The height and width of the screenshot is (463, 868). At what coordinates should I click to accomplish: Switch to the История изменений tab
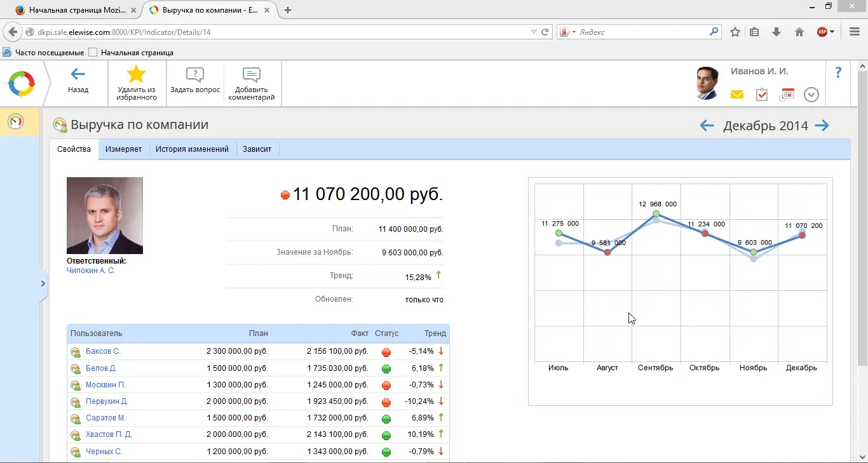tap(192, 149)
